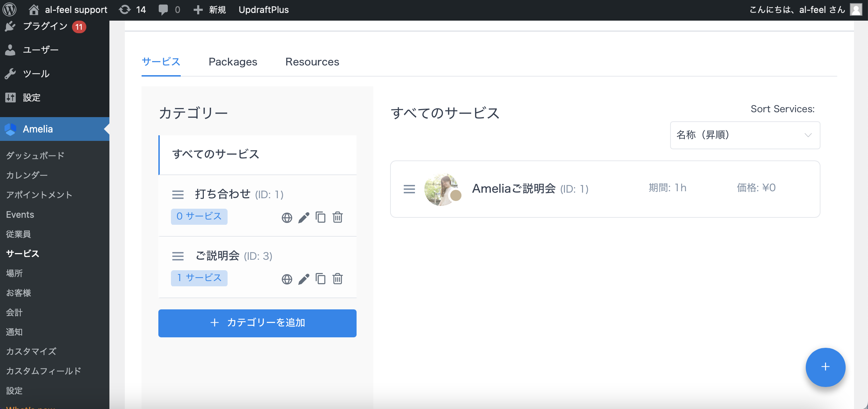868x409 pixels.
Task: Click drag handle of Ameliaご説明会 service
Action: pos(409,189)
